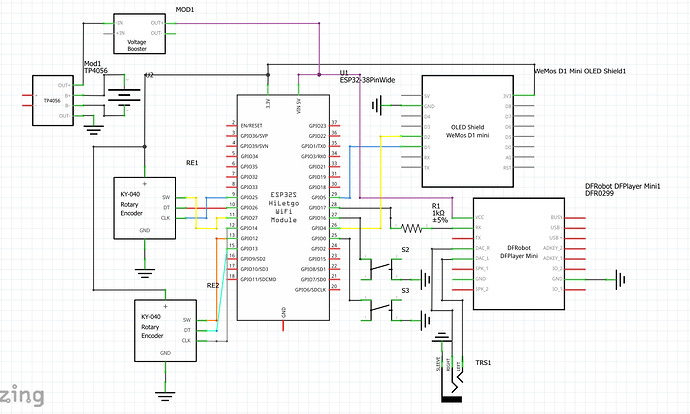This screenshot has width=690, height=414.
Task: Click the GPIO4 pin label on ESP32
Action: point(319,228)
